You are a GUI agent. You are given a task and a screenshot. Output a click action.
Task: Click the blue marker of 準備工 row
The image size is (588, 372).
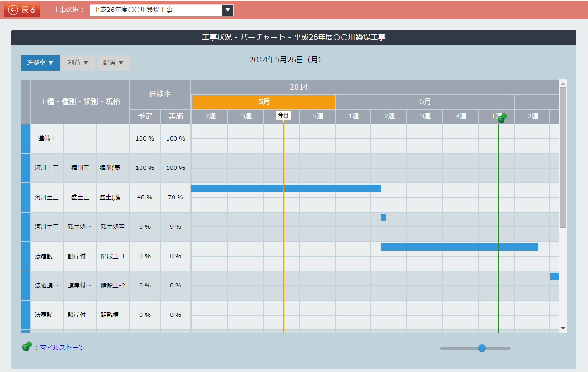25,138
